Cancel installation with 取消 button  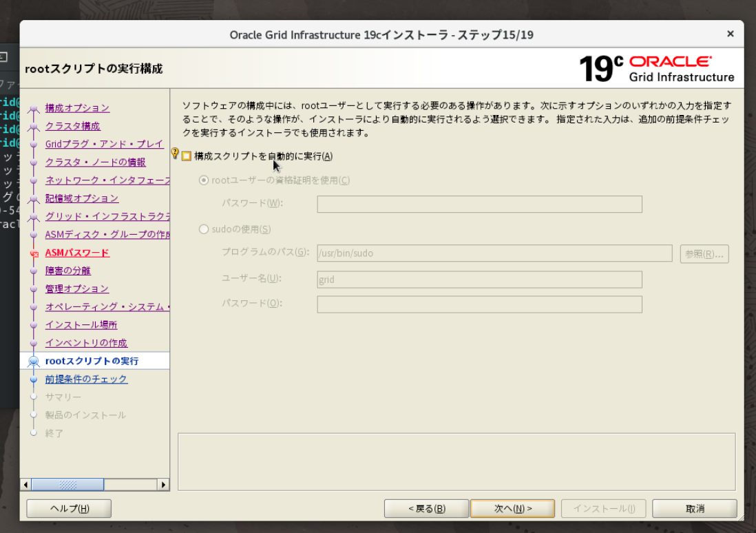694,508
